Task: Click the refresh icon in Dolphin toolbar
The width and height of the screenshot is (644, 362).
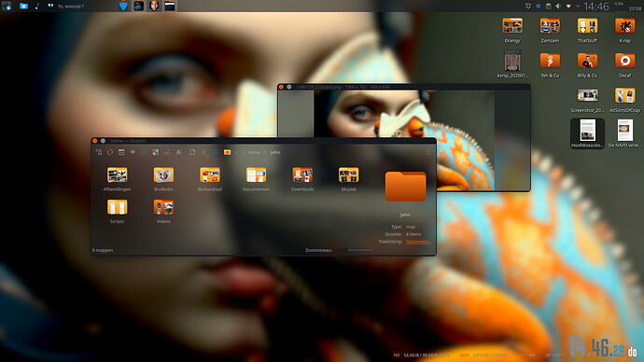Action: 109,152
